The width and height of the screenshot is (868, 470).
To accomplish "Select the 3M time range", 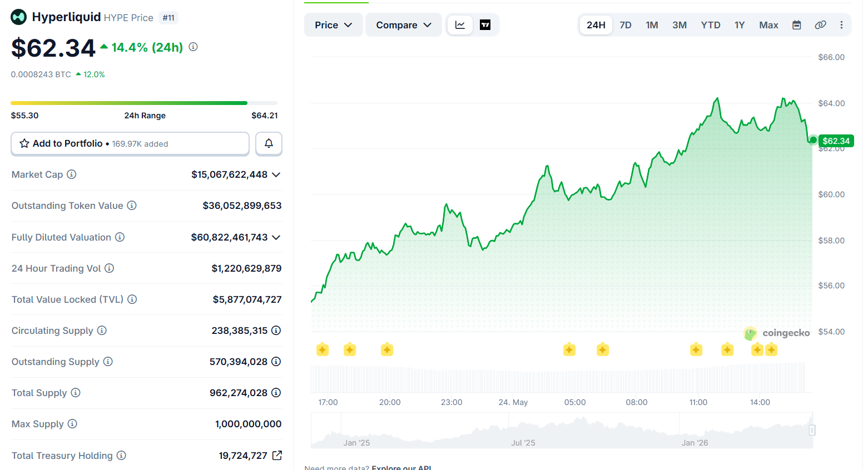I will [679, 25].
